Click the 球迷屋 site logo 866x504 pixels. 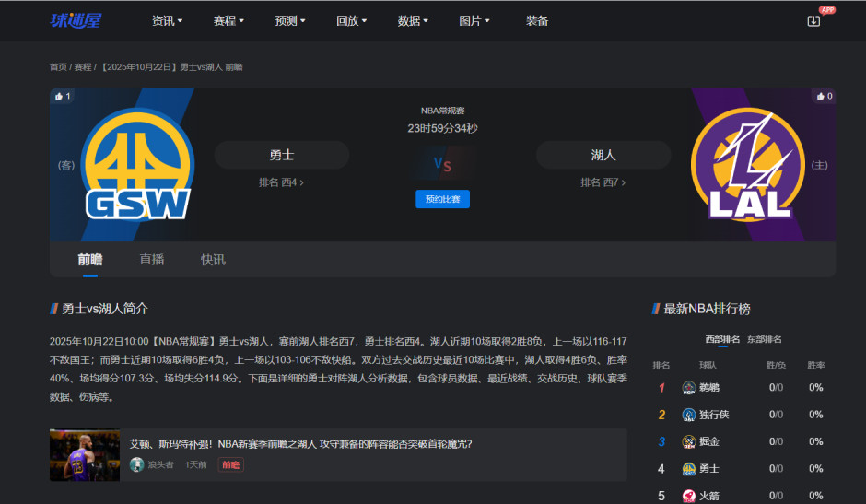point(76,20)
